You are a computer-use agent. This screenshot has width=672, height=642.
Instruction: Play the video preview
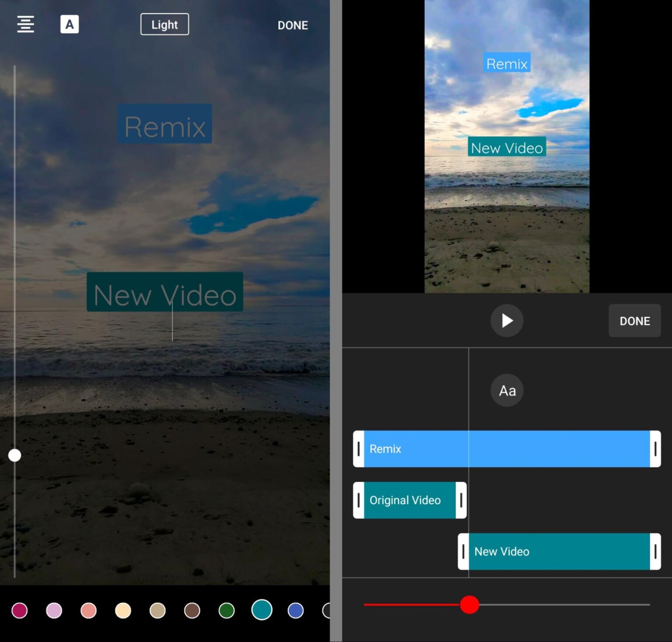coord(507,320)
